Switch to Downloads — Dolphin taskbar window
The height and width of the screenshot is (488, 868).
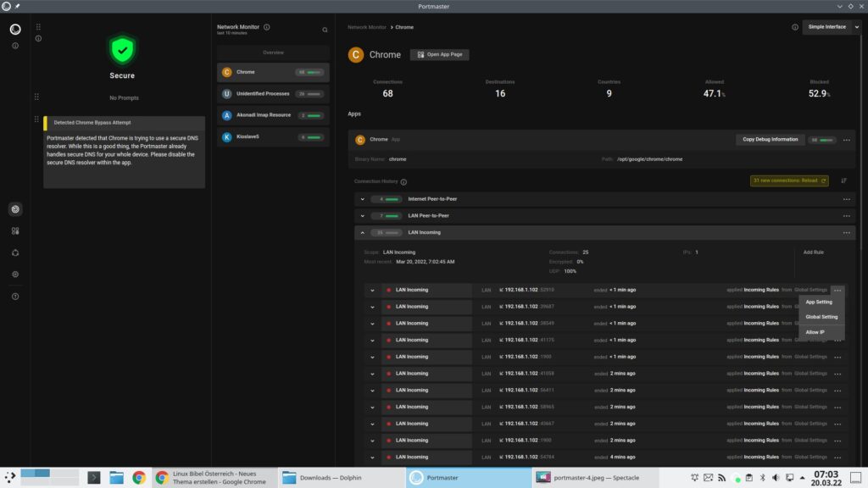[x=342, y=478]
